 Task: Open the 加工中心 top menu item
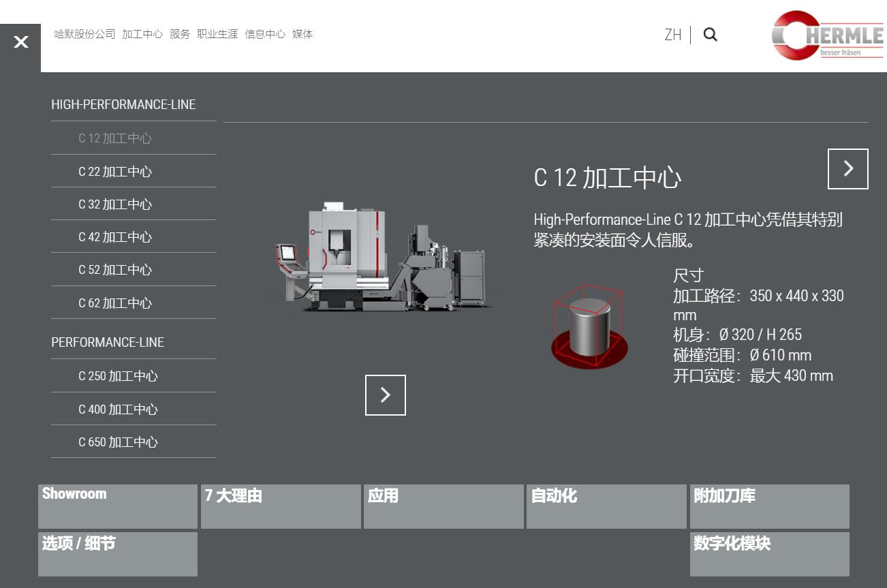[x=142, y=34]
